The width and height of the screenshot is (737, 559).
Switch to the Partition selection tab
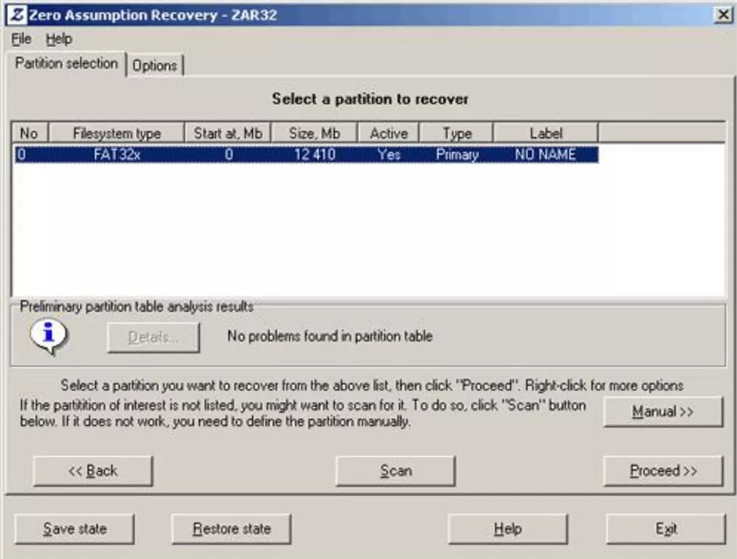(66, 63)
